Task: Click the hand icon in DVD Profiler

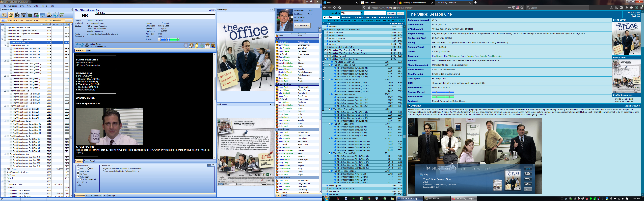Action: (186, 45)
